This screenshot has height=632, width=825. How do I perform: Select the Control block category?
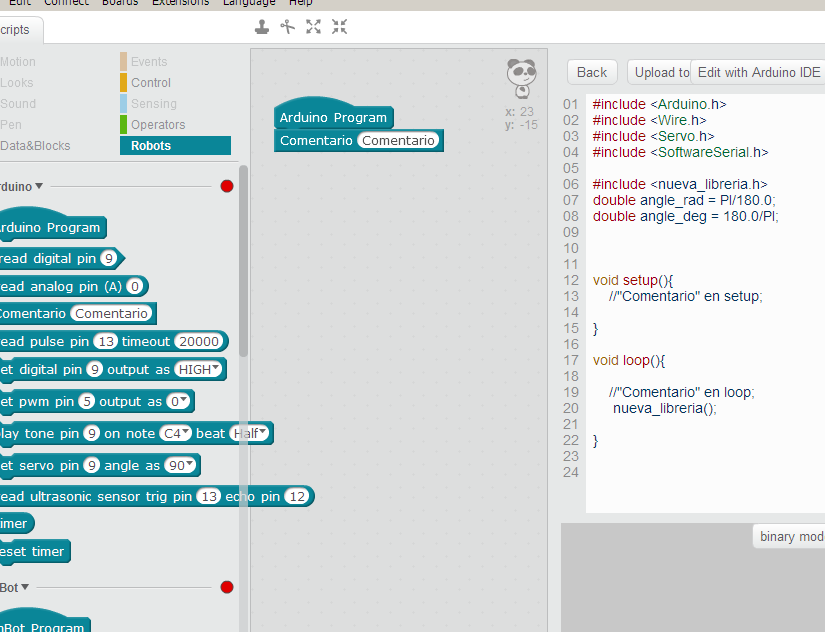151,83
